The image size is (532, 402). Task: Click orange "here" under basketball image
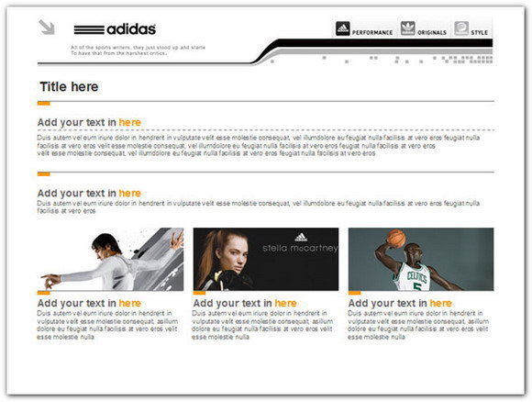(x=440, y=303)
